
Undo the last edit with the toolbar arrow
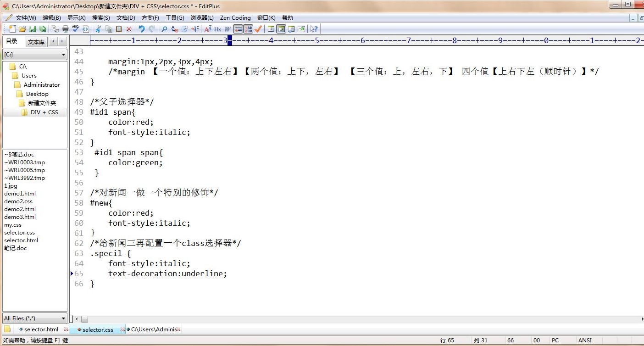click(142, 29)
